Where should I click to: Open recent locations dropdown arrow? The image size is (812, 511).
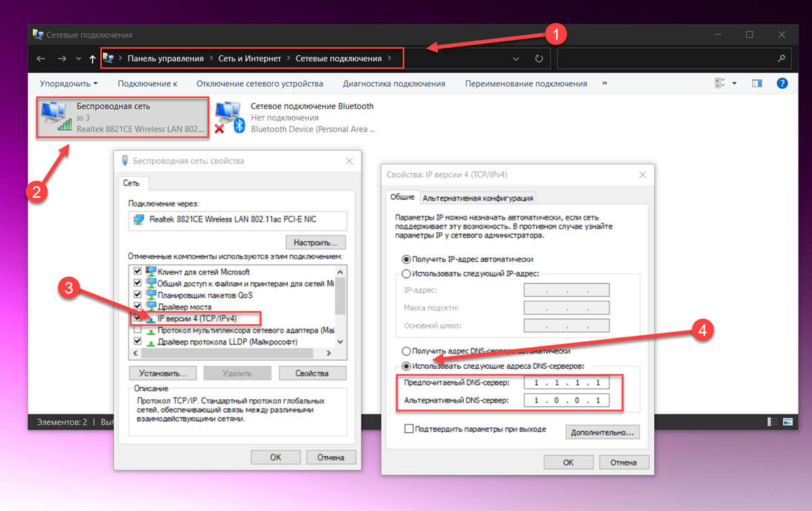click(78, 59)
